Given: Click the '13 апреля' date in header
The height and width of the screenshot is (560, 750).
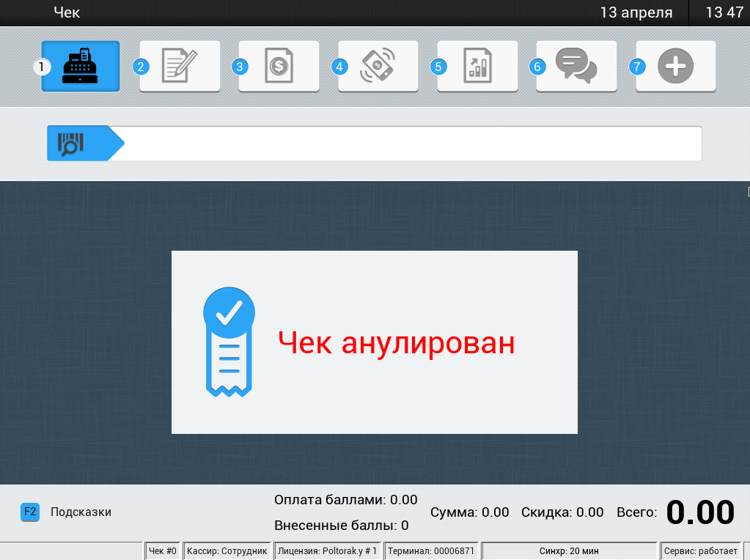Looking at the screenshot, I should coord(636,12).
